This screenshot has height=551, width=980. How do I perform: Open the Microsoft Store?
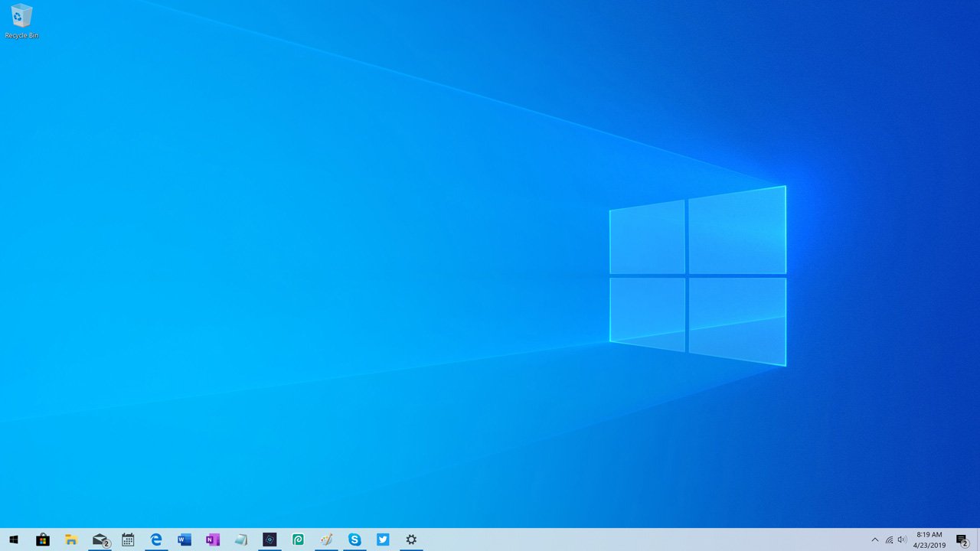pyautogui.click(x=43, y=540)
